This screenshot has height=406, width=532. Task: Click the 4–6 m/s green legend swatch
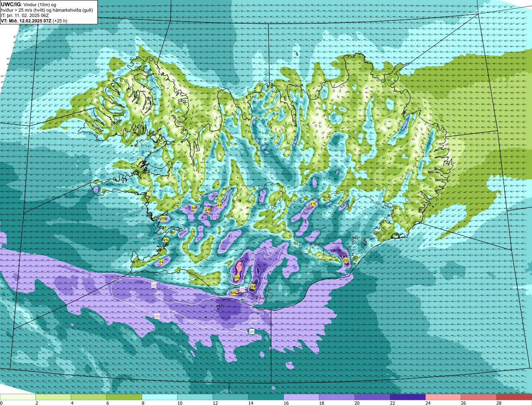pyautogui.click(x=89, y=397)
